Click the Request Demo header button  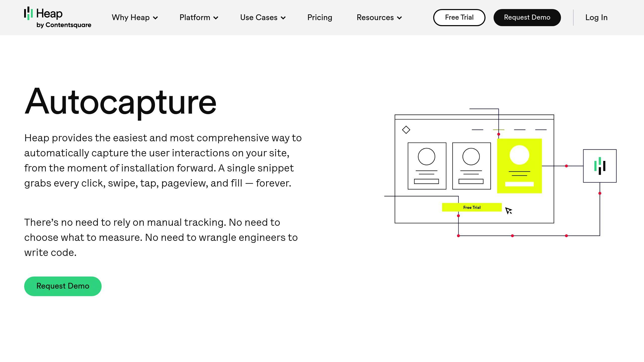point(527,17)
